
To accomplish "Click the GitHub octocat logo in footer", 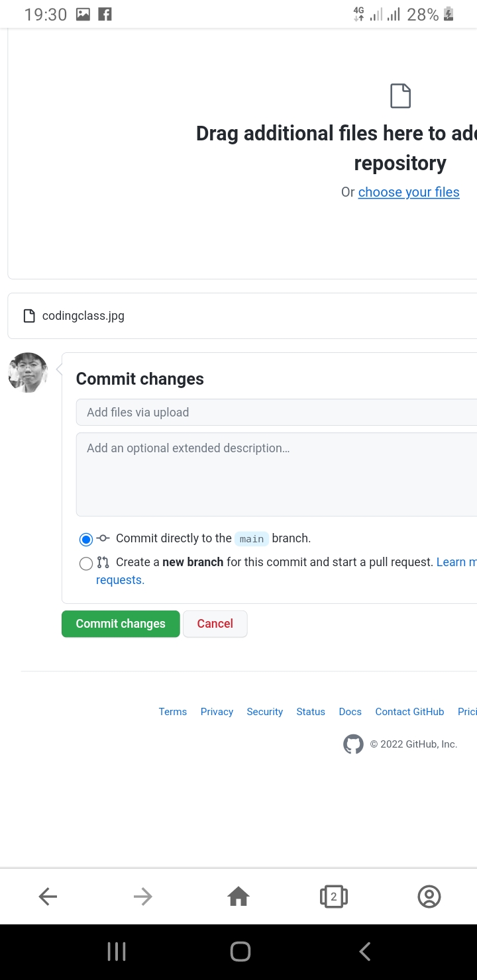I will click(353, 744).
